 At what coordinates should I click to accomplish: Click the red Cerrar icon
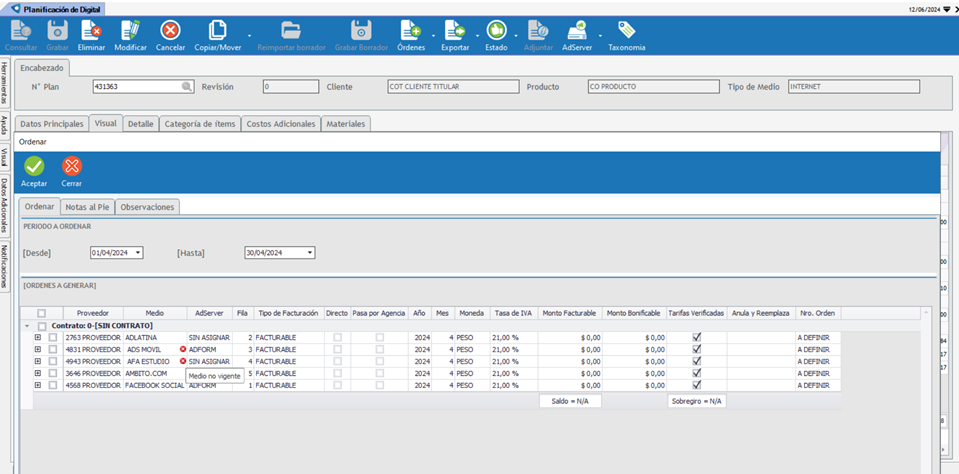72,166
